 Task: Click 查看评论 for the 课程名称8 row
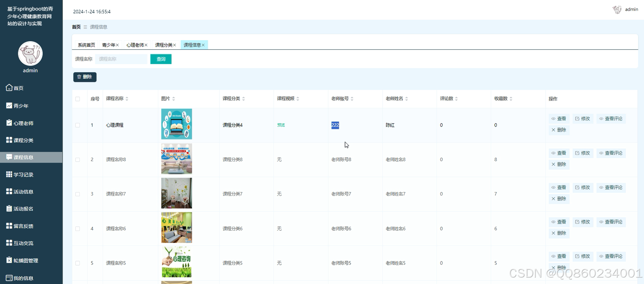(x=611, y=153)
